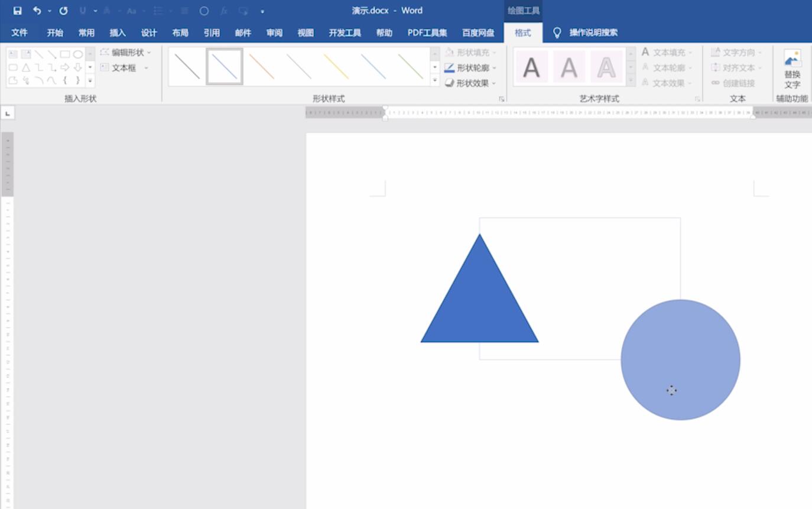Viewport: 812px width, 509px height.
Task: Pick the arc shape
Action: pyautogui.click(x=39, y=80)
